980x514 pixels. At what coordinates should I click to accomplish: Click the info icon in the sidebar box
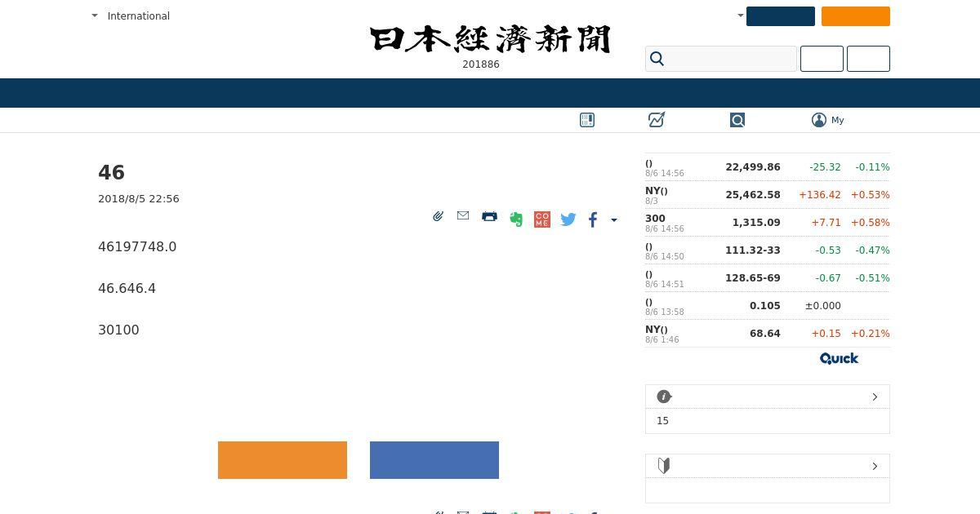tap(664, 397)
